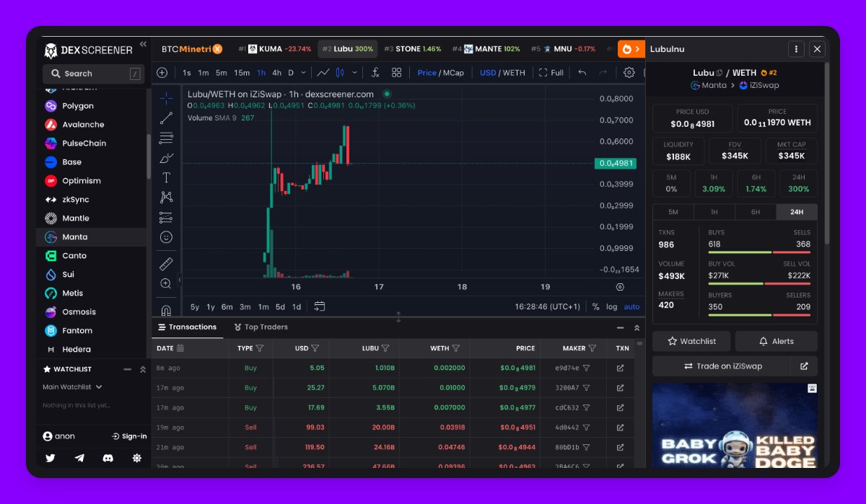Set the interval to 15m
This screenshot has height=504, width=866.
pyautogui.click(x=242, y=73)
